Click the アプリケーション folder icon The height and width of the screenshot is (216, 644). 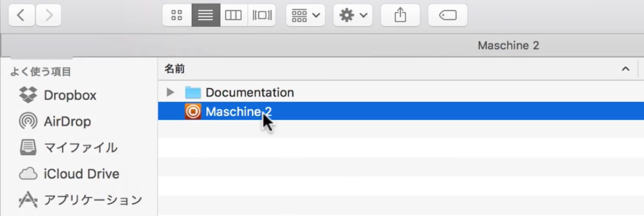click(28, 200)
